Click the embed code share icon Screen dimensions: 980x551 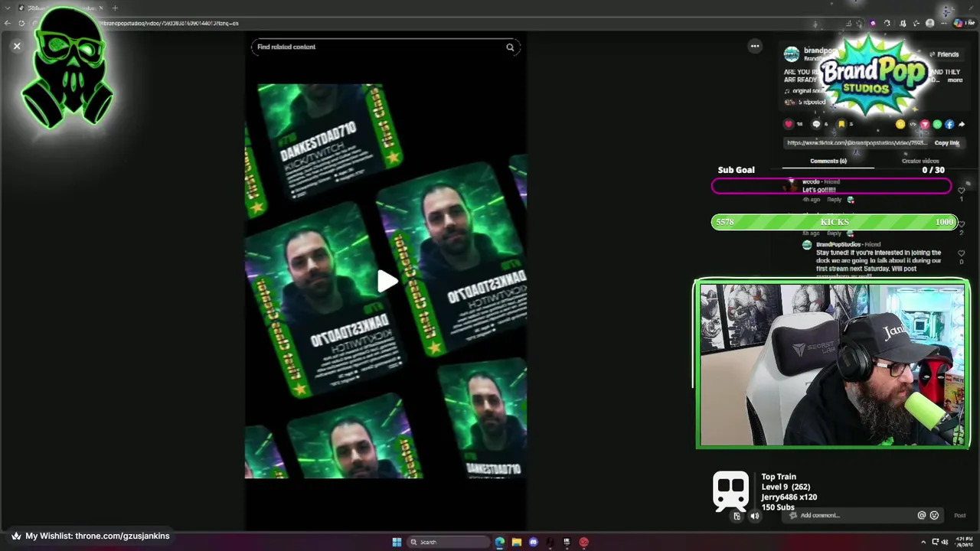913,124
